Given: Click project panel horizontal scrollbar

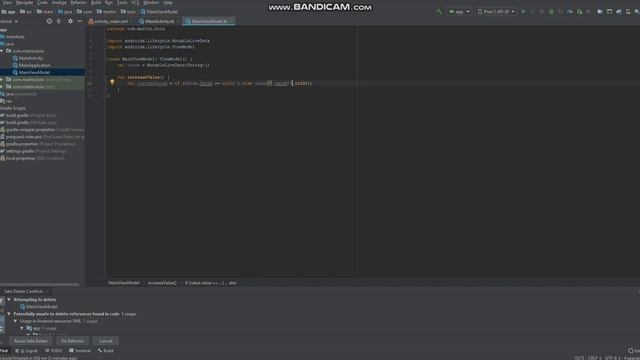Looking at the screenshot, I should pos(40,284).
